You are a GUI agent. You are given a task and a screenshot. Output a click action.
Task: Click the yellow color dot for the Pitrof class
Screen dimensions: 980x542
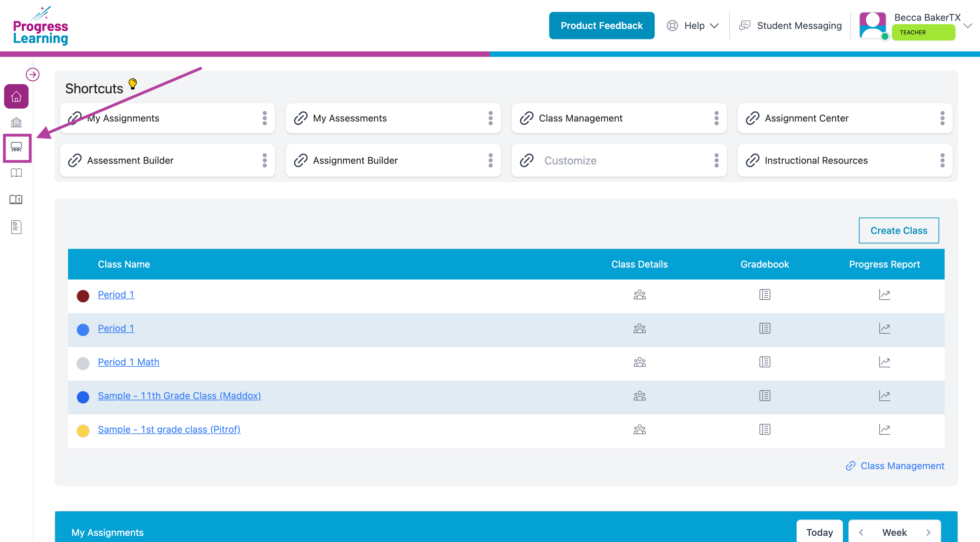coord(83,431)
